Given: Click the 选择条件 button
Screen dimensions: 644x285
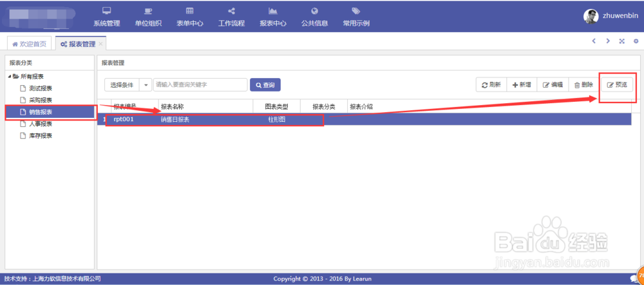Looking at the screenshot, I should point(122,84).
